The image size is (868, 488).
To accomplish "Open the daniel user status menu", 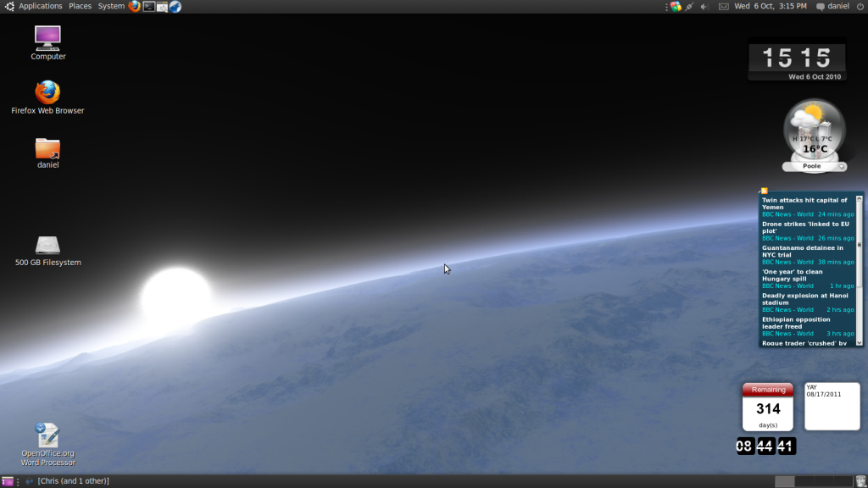I will (x=832, y=6).
